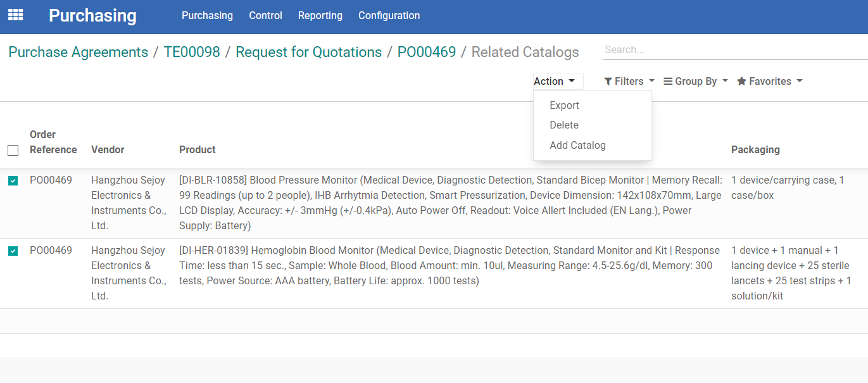Open the Configuration menu
Image resolution: width=868 pixels, height=383 pixels.
pos(389,15)
